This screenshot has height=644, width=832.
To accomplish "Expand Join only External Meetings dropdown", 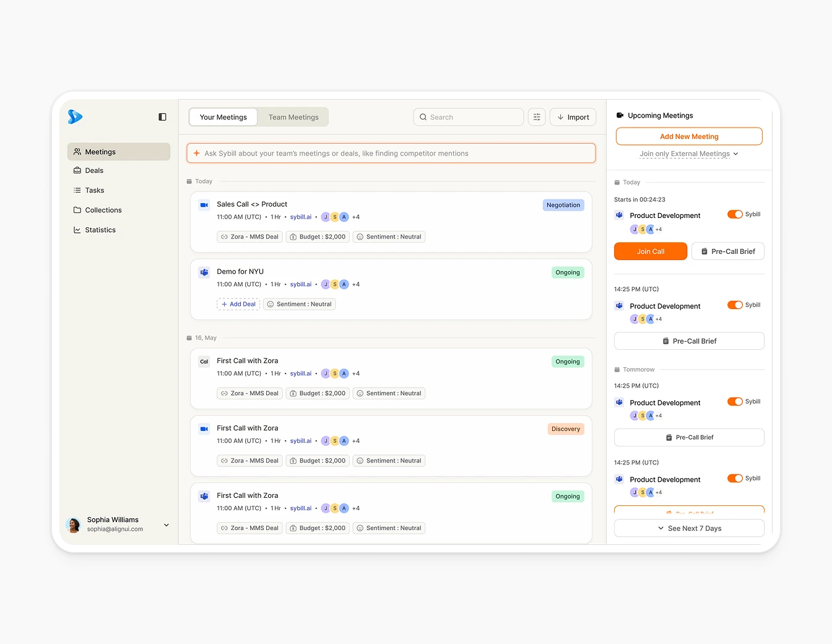I will tap(688, 154).
